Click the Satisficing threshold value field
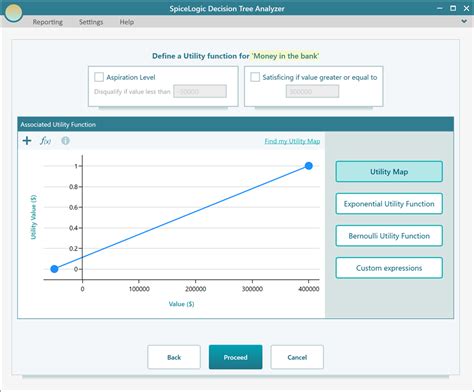Viewport: 474px width, 392px height. click(312, 91)
